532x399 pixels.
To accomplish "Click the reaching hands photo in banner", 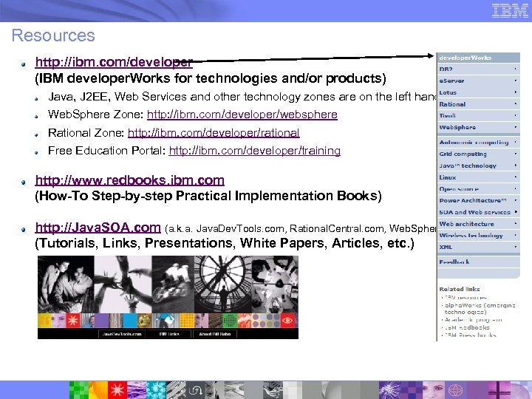I will [x=123, y=284].
